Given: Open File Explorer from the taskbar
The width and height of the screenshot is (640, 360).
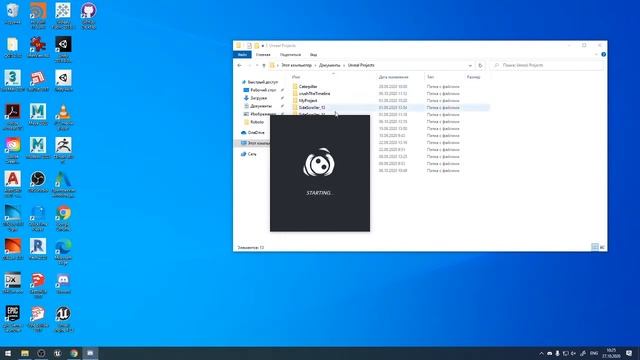Looking at the screenshot, I should coord(25,353).
